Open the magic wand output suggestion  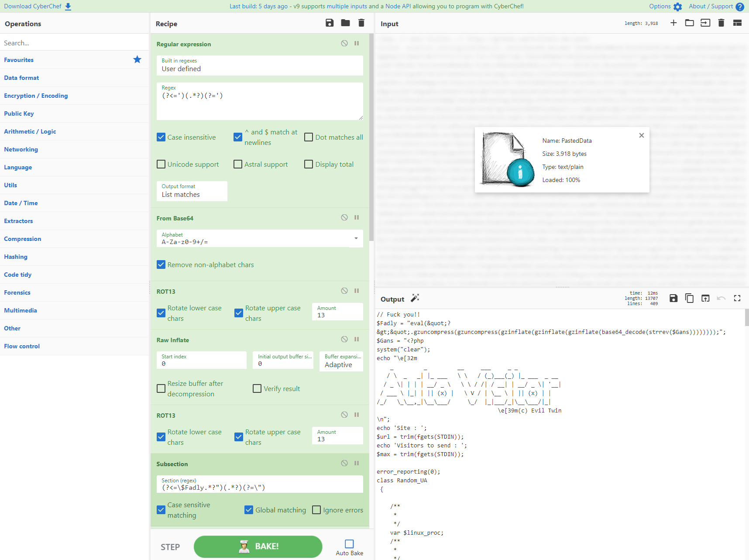(415, 298)
